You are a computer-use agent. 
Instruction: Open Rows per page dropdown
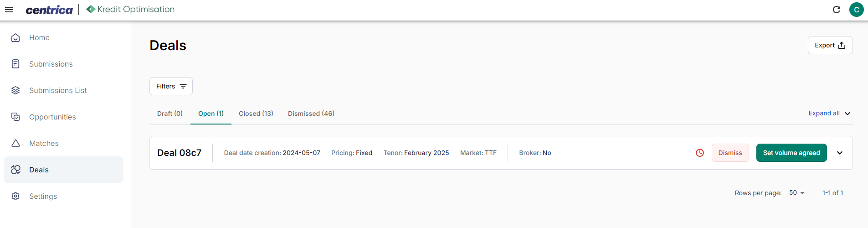[797, 193]
